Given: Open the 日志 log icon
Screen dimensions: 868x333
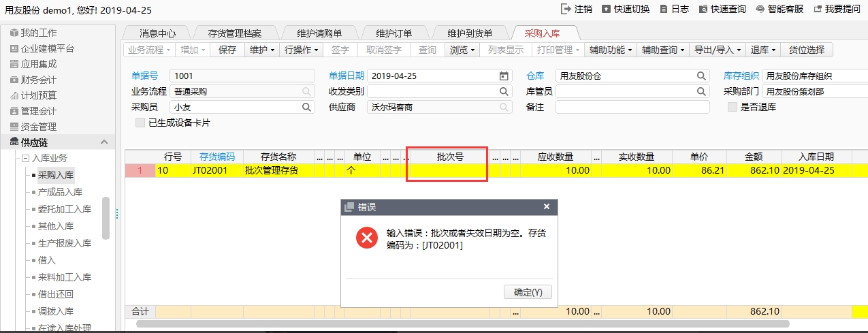Looking at the screenshot, I should [664, 9].
